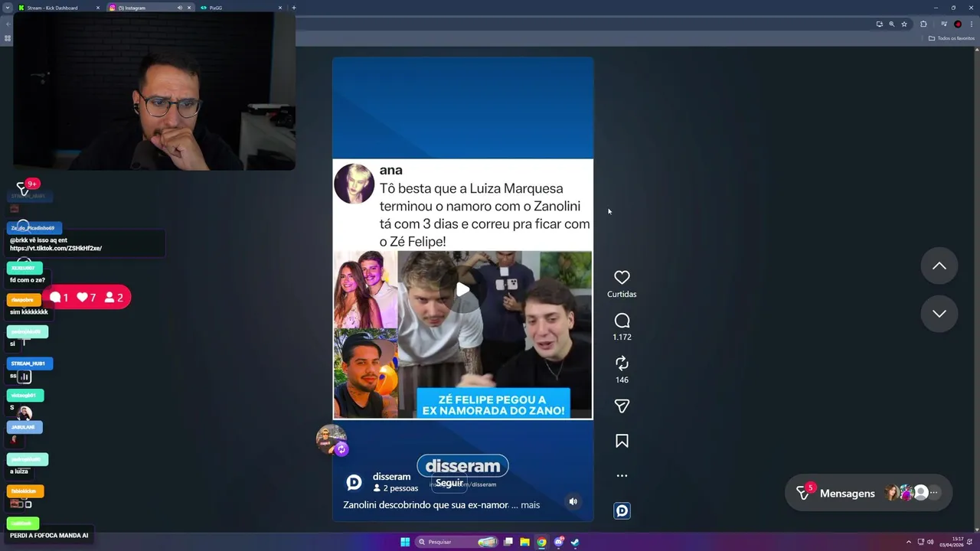The image size is (980, 551).
Task: Click the taskbar Pesquisar search box
Action: click(x=458, y=542)
